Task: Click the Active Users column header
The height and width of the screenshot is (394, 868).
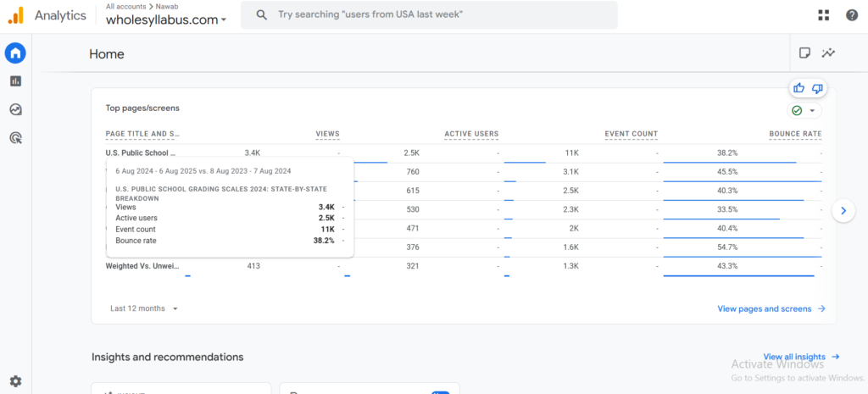Action: point(471,134)
